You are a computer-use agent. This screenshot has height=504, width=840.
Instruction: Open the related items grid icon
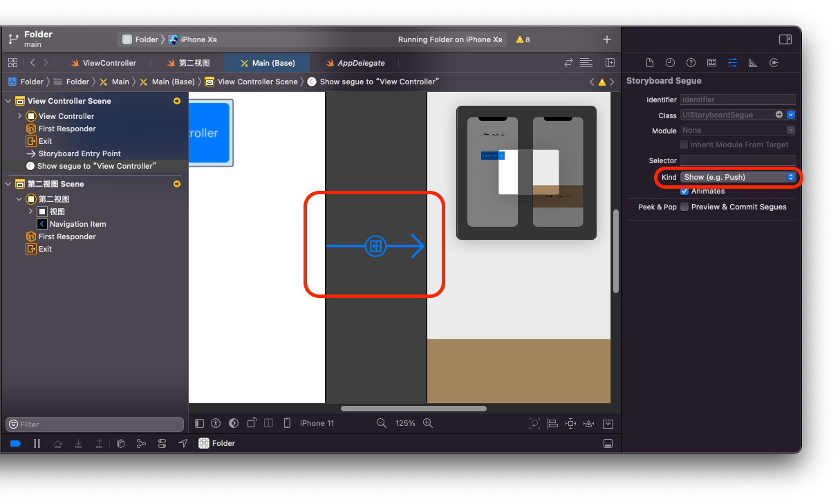coord(12,62)
